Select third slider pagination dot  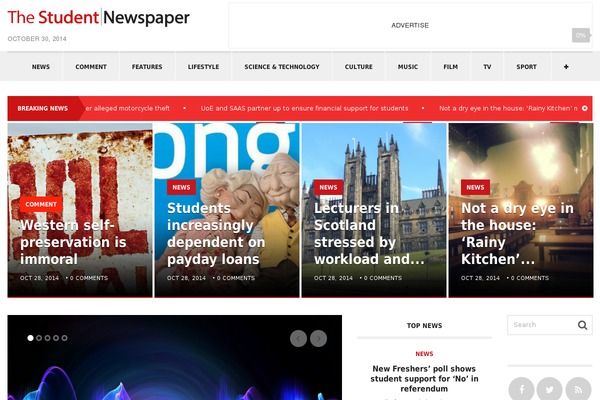click(47, 338)
